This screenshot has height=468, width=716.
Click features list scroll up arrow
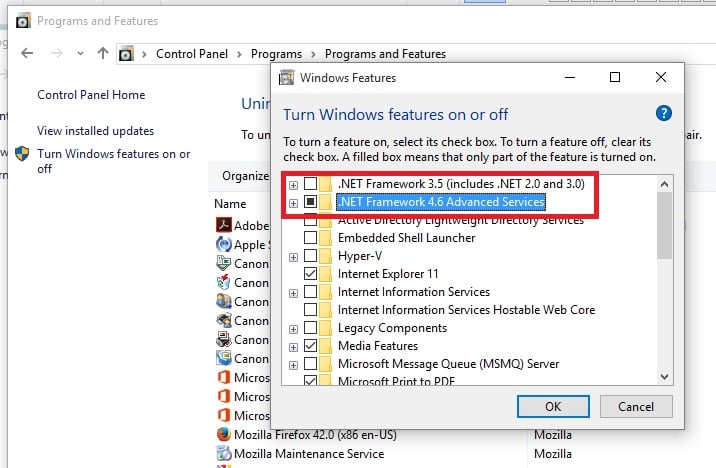664,184
